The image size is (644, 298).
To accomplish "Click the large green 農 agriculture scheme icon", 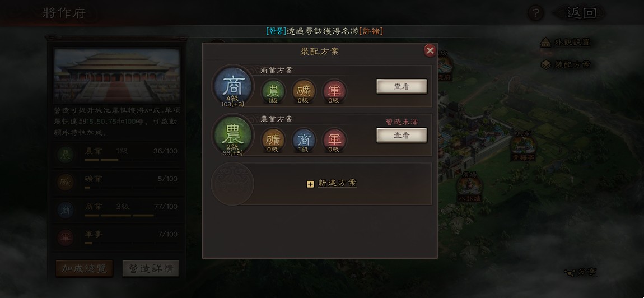I will (x=233, y=135).
